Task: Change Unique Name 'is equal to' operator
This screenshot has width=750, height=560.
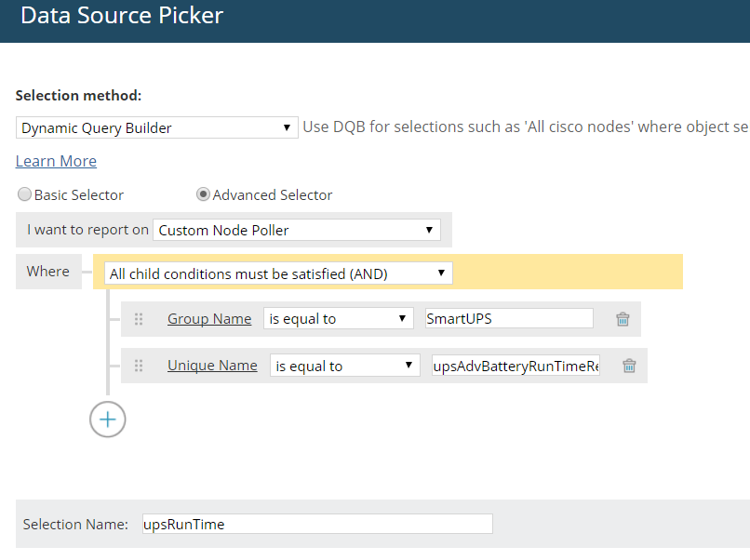Action: click(344, 366)
